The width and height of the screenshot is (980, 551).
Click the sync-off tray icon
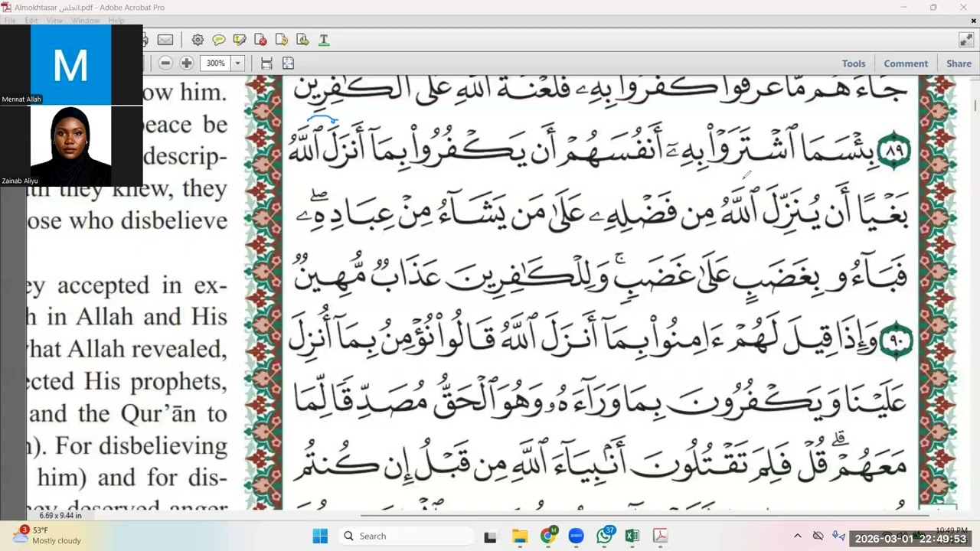(x=818, y=536)
